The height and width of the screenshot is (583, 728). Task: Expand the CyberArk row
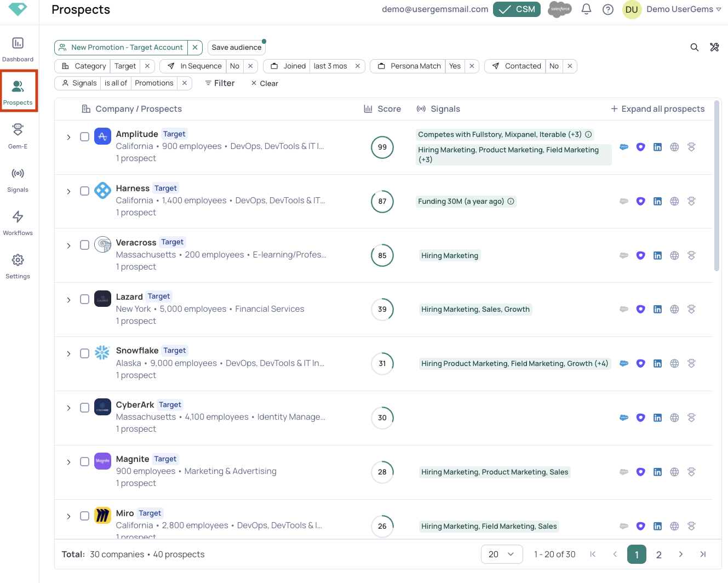click(68, 408)
